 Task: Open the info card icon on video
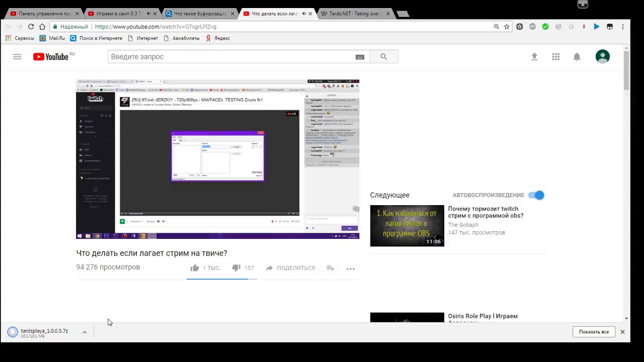(x=356, y=209)
